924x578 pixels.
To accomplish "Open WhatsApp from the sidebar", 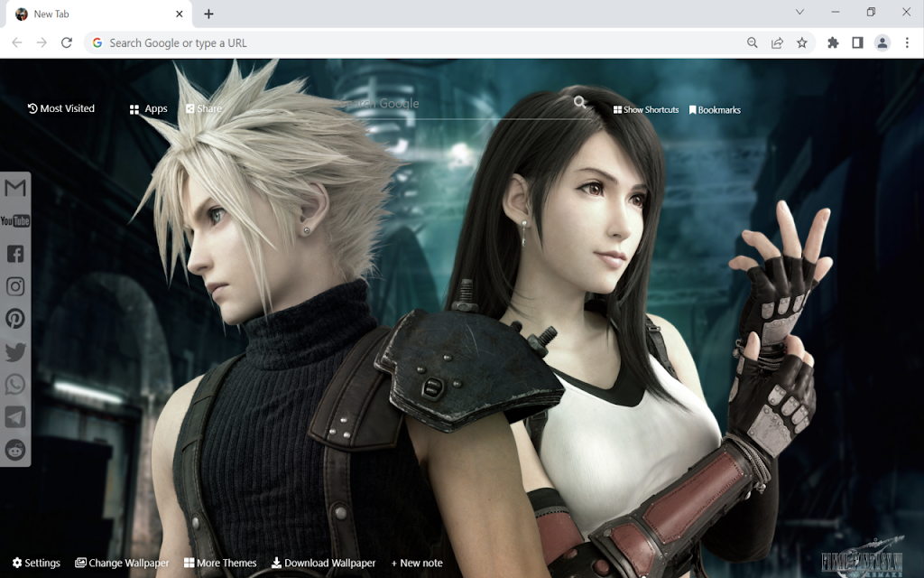I will coord(15,385).
